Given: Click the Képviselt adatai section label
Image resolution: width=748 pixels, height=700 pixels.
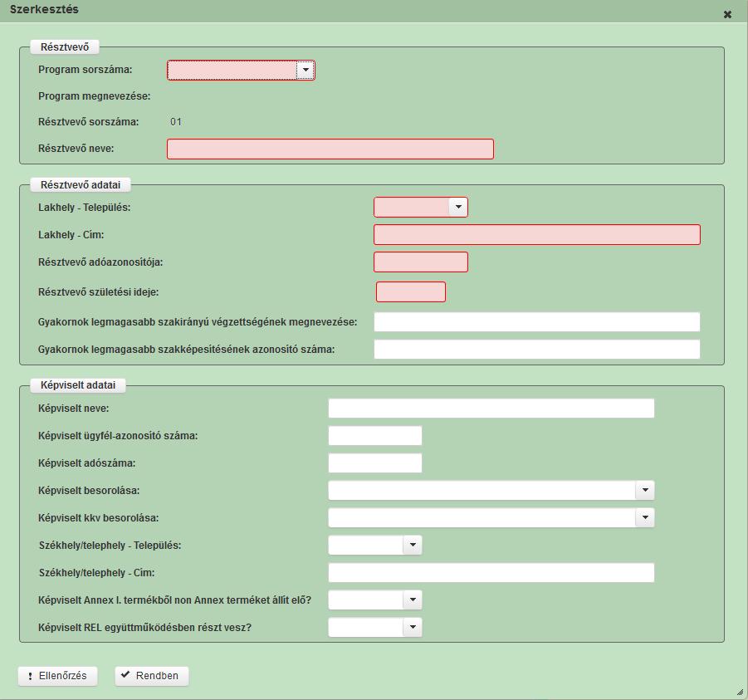Looking at the screenshot, I should point(78,385).
